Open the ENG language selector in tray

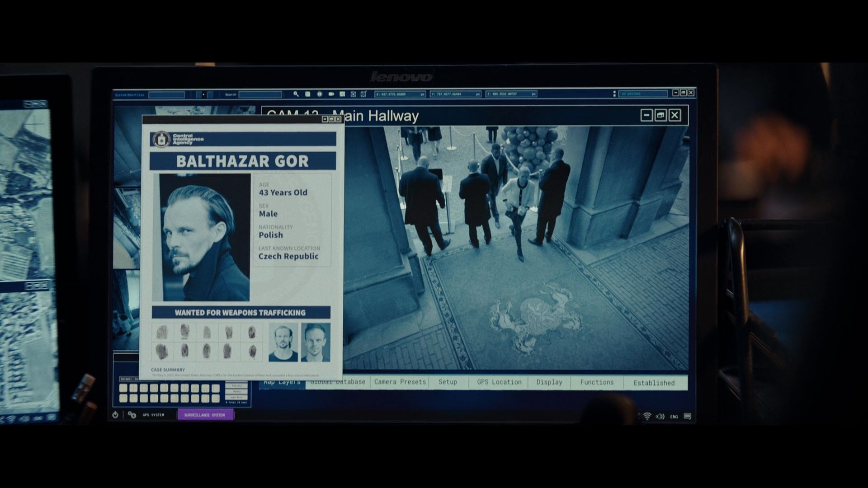pos(674,417)
